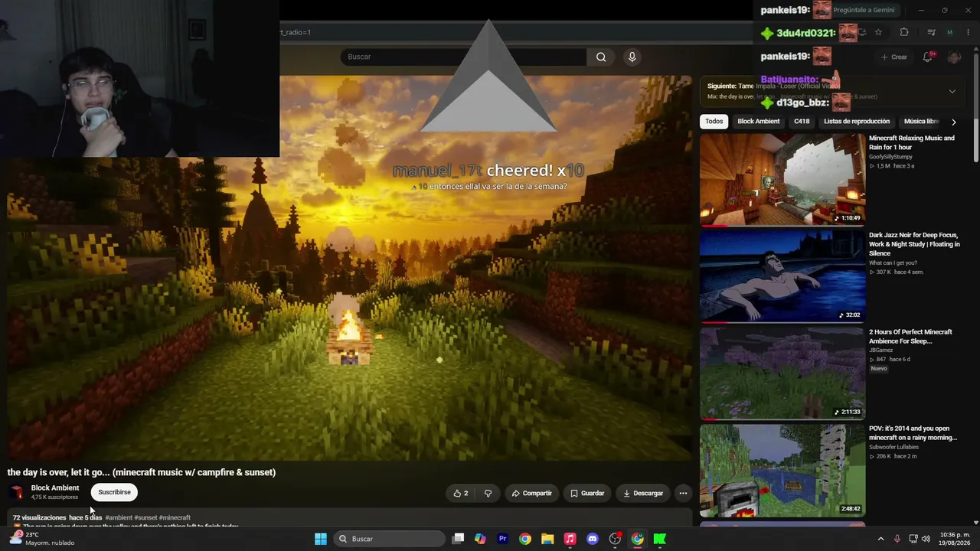Open Premiere Pro from the taskbar
Screen dimensions: 980x551
point(502,539)
